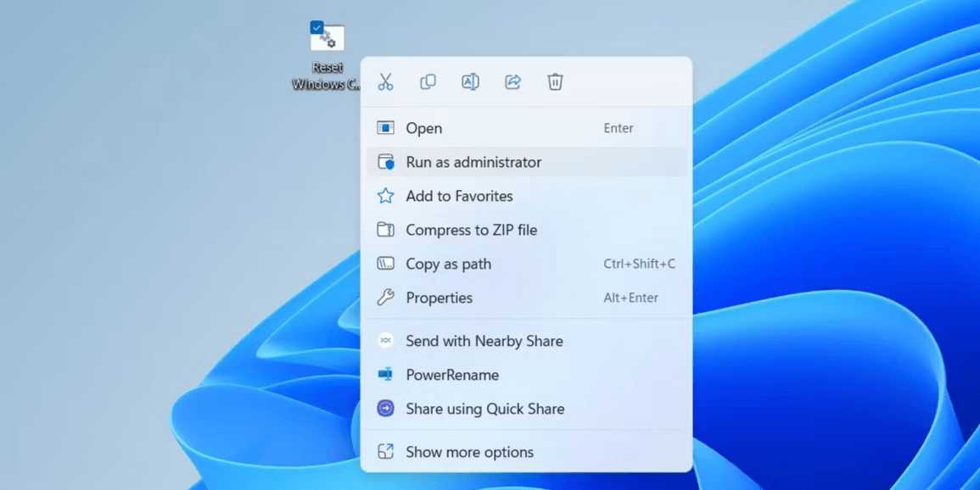Click the star icon beside Add to Favorites

(x=385, y=196)
